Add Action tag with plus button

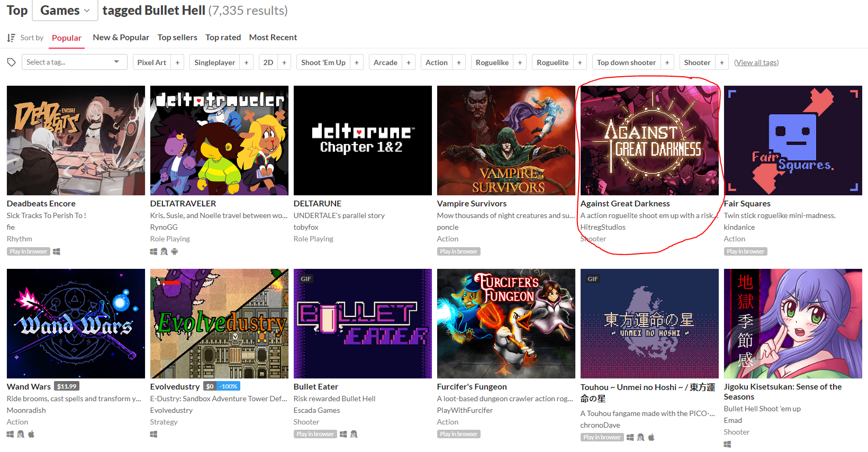[x=459, y=62]
